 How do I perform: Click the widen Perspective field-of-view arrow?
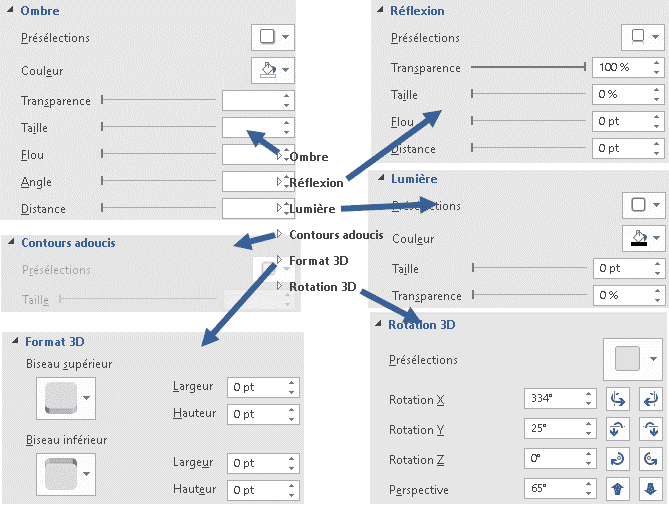tap(650, 489)
